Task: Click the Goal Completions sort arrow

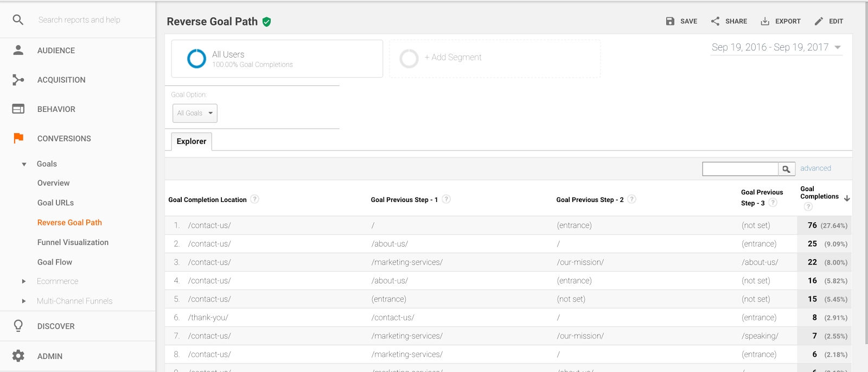Action: tap(847, 198)
